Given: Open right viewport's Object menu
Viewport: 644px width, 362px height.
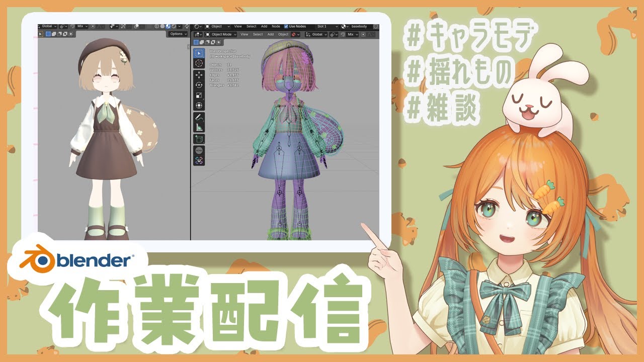Looking at the screenshot, I should (x=283, y=34).
